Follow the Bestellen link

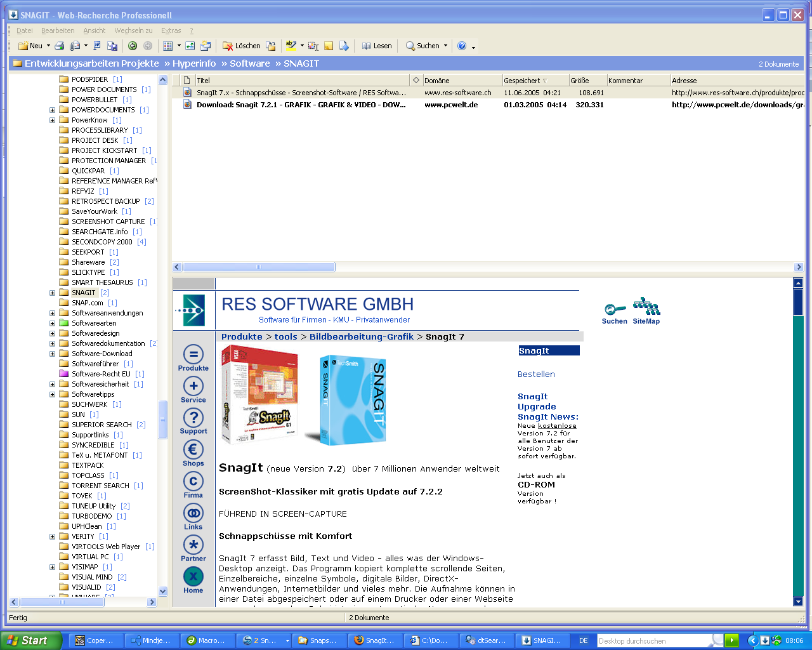click(x=536, y=375)
